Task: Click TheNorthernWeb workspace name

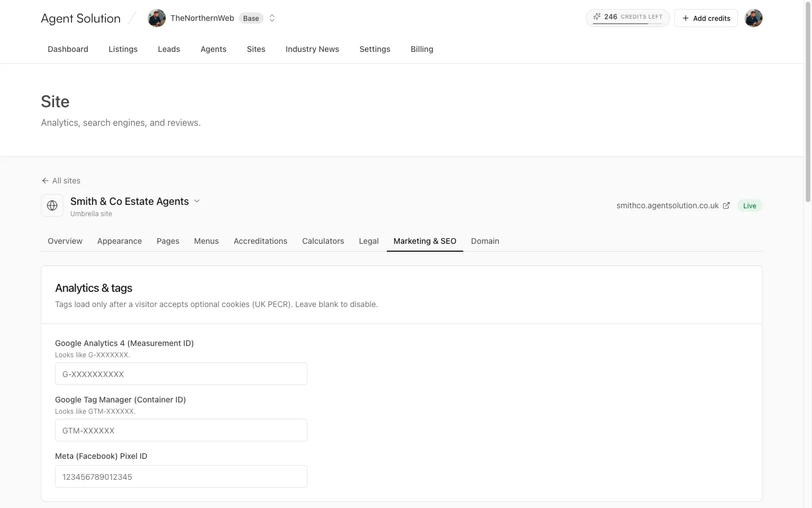Action: point(202,18)
